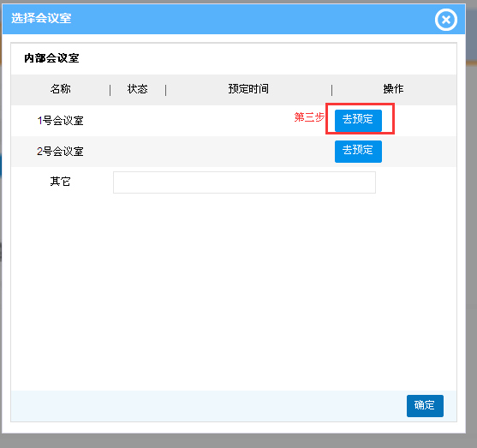Confirm selection with the 确定 button
477x448 pixels.
click(425, 406)
